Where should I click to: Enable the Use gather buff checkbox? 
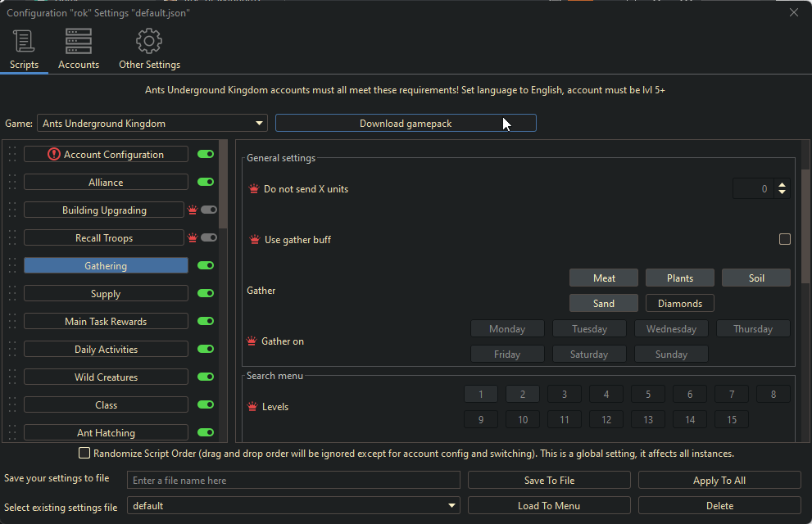click(785, 239)
